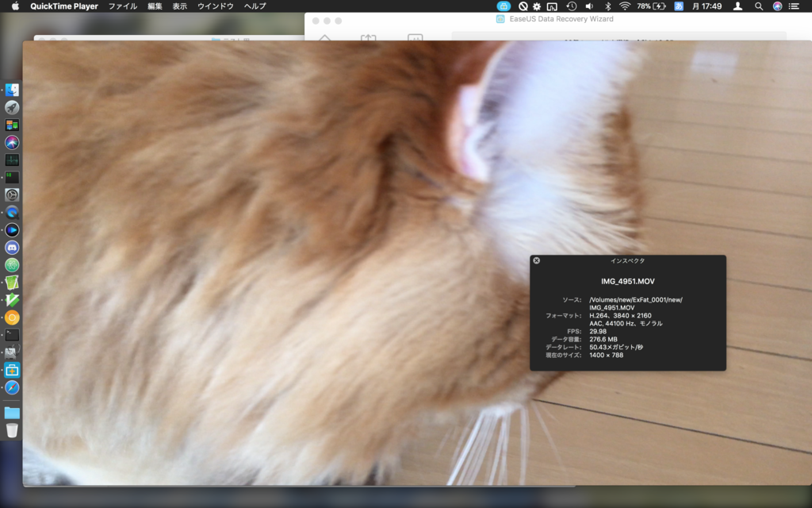Click the FPS value 29.98

point(598,331)
